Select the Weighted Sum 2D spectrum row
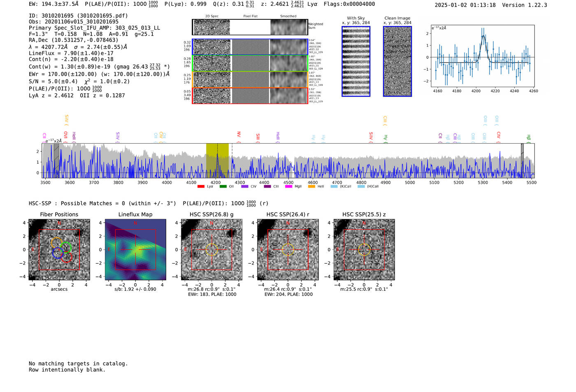This screenshot has height=392, width=576. pyautogui.click(x=250, y=27)
